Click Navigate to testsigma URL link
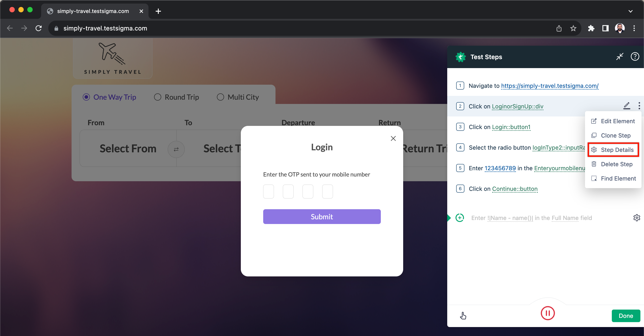 point(549,86)
